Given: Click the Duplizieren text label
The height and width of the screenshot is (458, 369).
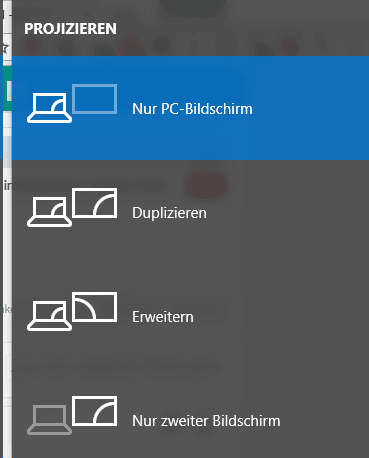Looking at the screenshot, I should (x=169, y=213).
